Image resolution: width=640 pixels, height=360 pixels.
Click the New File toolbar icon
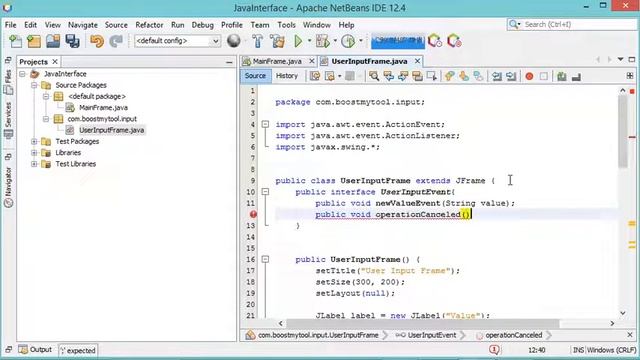[x=15, y=41]
